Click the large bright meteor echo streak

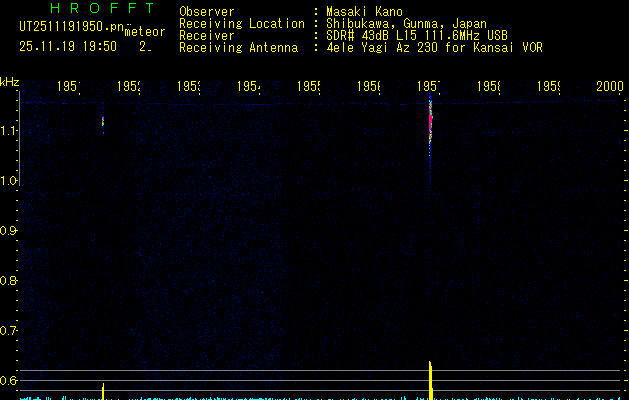tap(431, 120)
